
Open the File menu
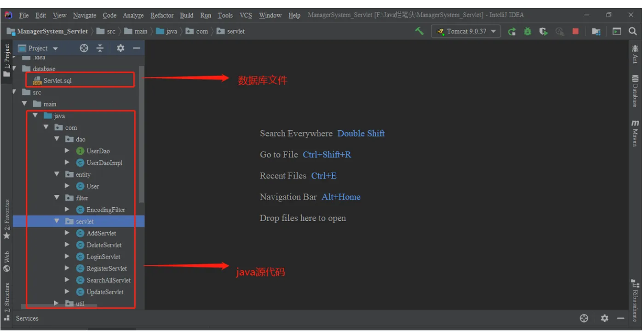pos(24,15)
